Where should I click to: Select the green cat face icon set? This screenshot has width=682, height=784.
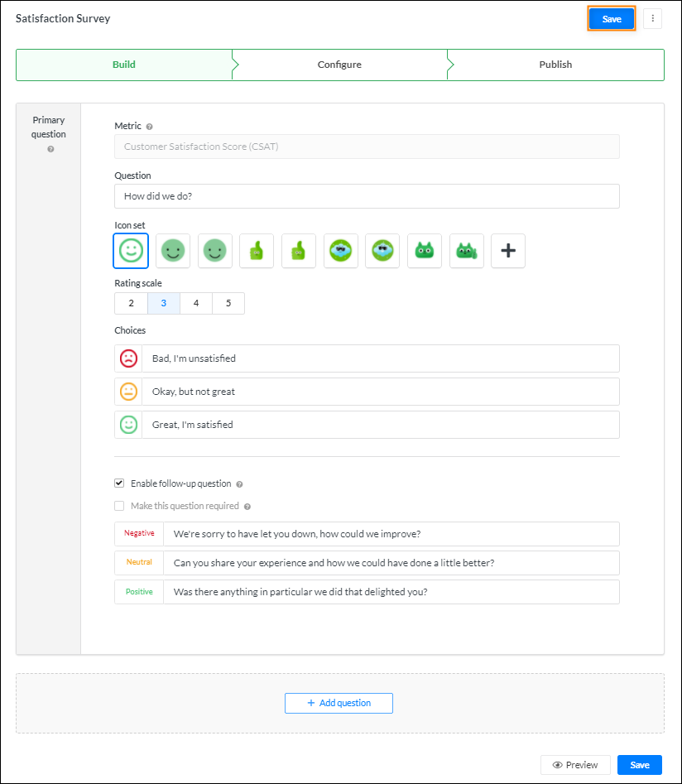pos(425,251)
